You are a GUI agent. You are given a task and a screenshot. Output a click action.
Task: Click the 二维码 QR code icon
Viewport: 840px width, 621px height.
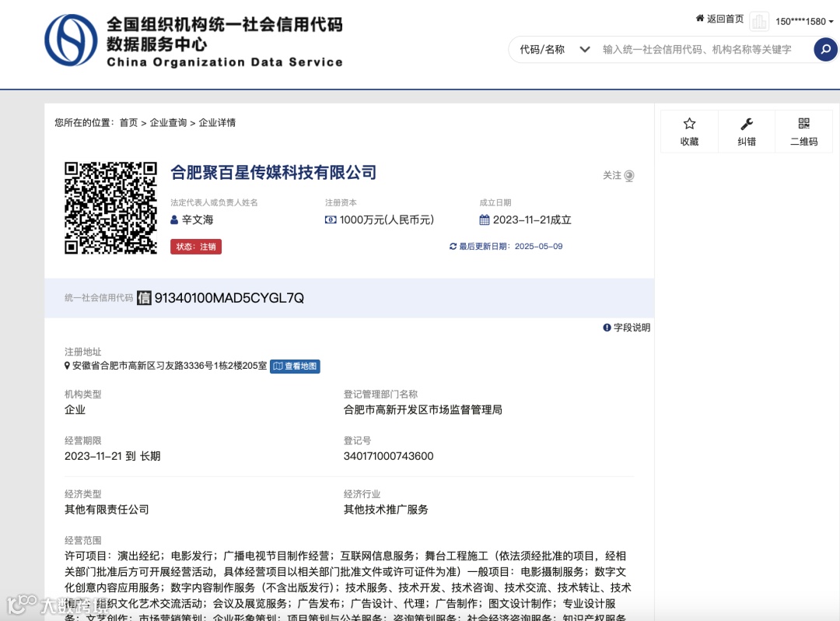803,124
